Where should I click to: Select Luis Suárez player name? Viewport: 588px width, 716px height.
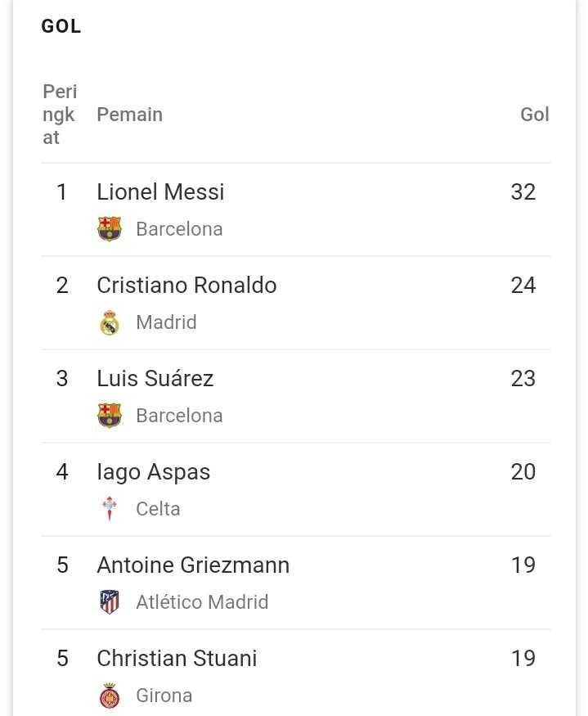tap(155, 379)
